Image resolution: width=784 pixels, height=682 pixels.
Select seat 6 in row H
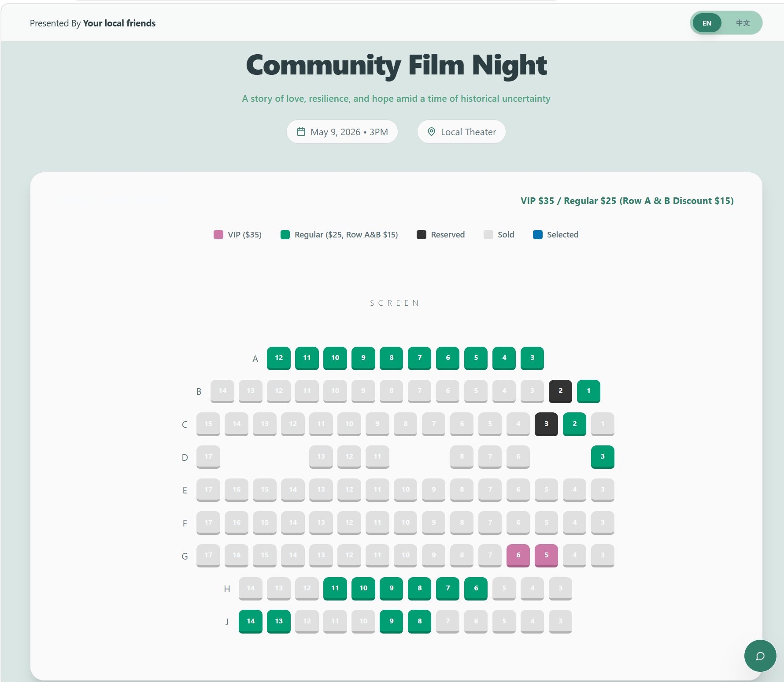click(x=476, y=589)
